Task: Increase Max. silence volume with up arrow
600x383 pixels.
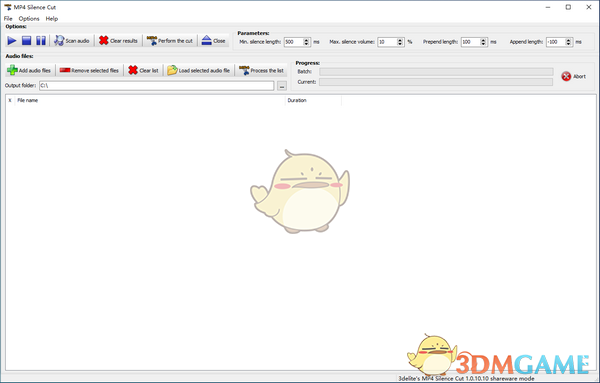Action: tap(400, 40)
